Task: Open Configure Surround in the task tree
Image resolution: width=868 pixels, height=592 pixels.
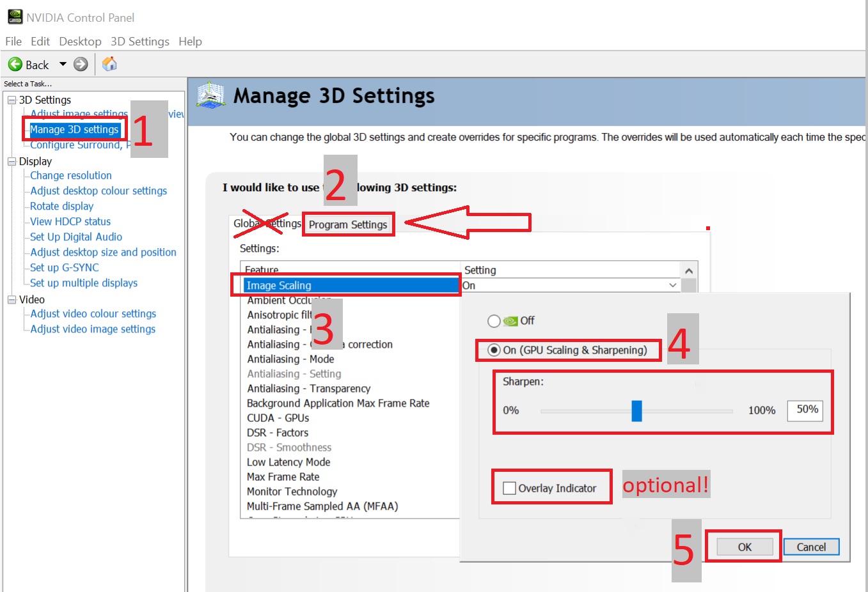Action: point(80,145)
